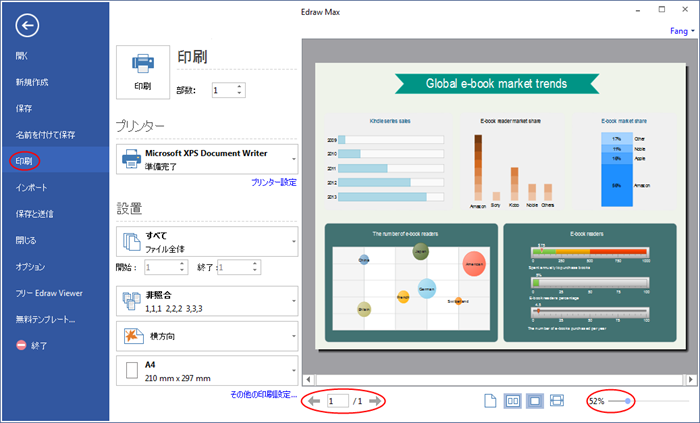The height and width of the screenshot is (423, 700).
Task: Select single page view icon
Action: point(490,401)
